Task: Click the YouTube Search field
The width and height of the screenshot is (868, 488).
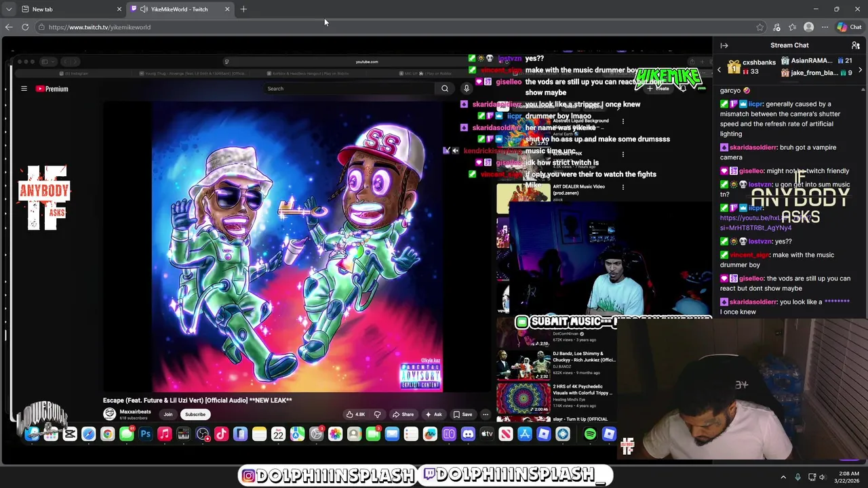Action: click(349, 89)
